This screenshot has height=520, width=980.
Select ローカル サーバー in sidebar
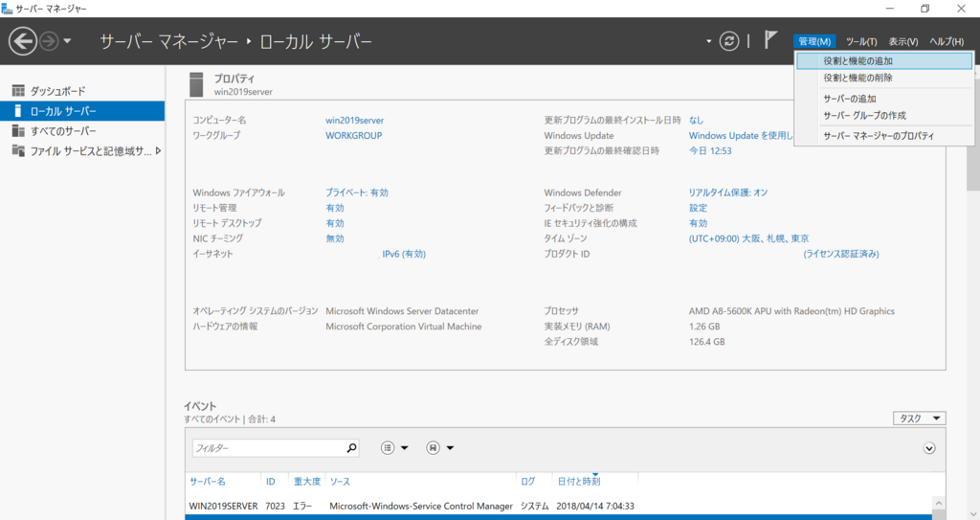82,111
